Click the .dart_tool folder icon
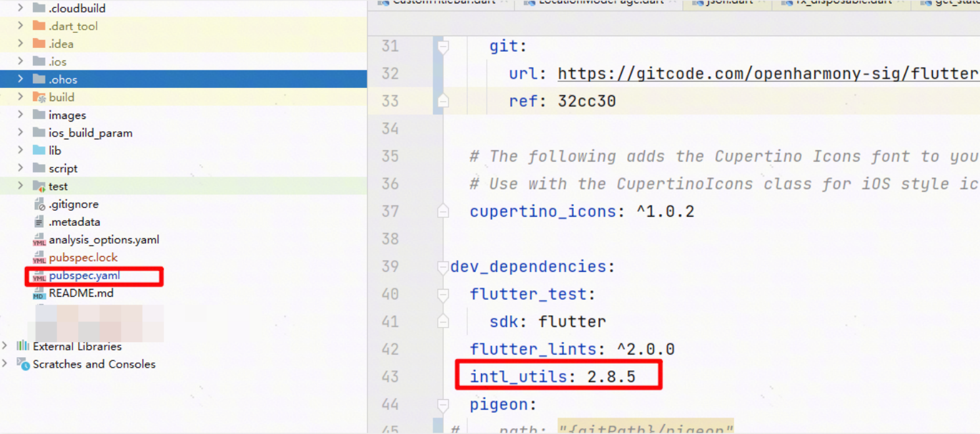 (x=39, y=26)
